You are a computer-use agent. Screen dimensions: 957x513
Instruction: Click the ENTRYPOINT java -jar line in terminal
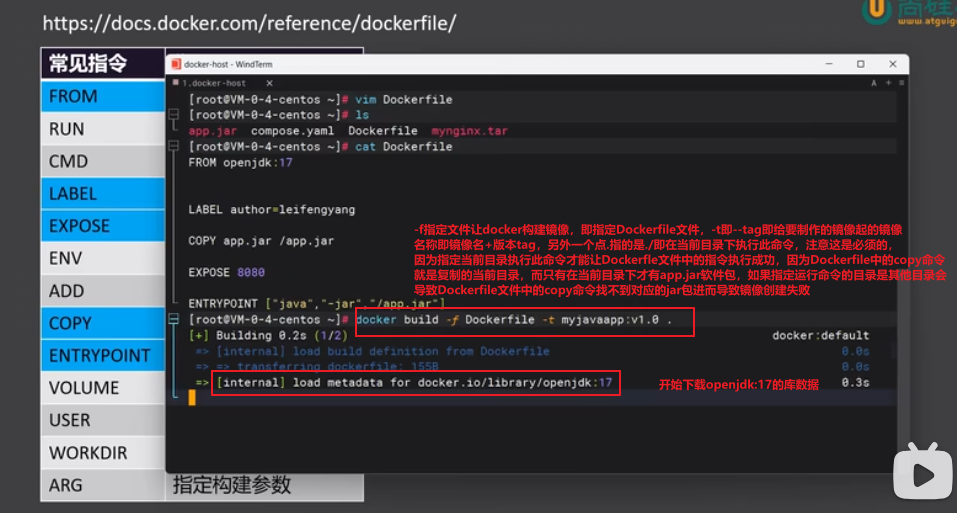pyautogui.click(x=317, y=304)
